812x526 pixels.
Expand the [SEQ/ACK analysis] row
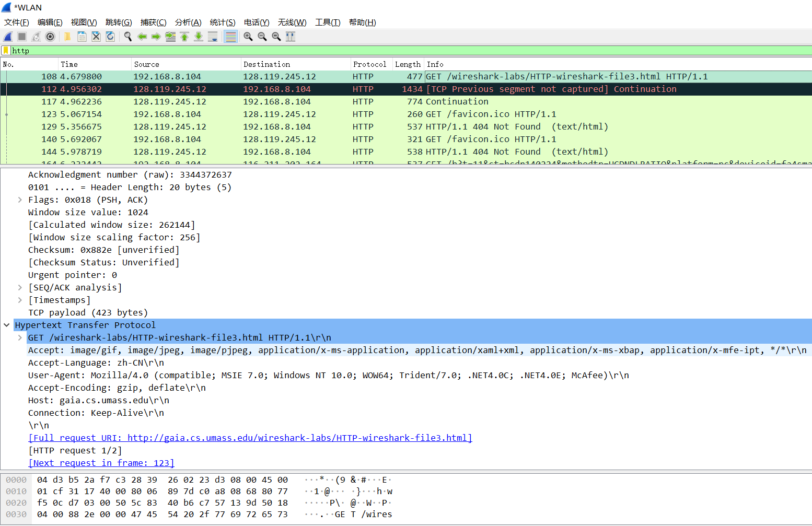[20, 288]
